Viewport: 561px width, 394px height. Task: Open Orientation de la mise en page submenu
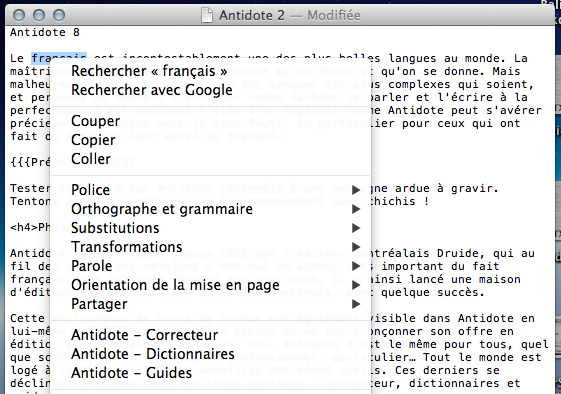[x=210, y=285]
